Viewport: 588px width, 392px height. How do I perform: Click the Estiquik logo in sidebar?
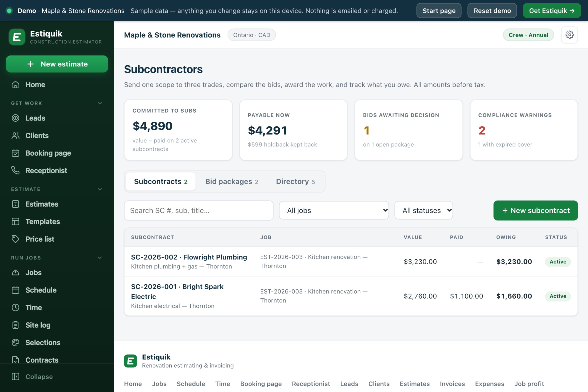(x=17, y=37)
